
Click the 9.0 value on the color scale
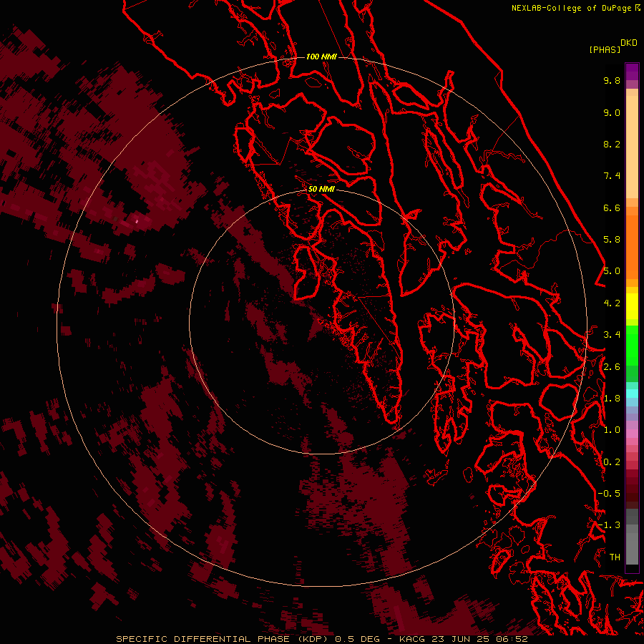pos(612,112)
